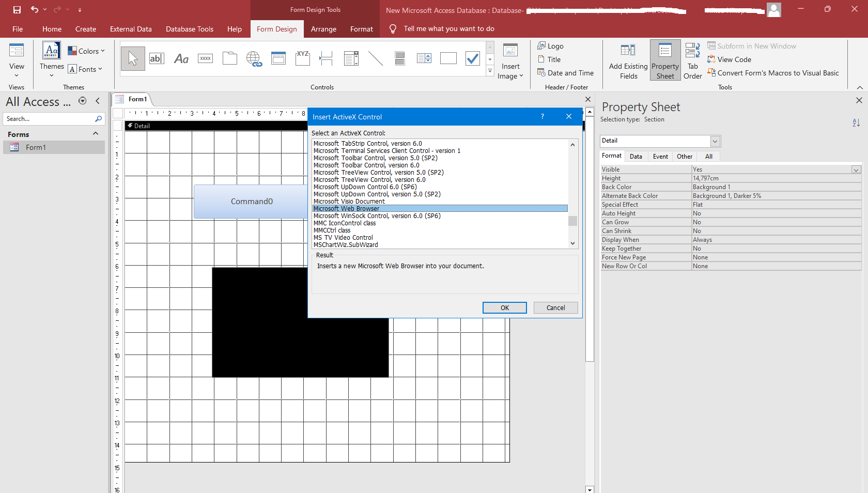The image size is (868, 493).
Task: Choose the Tab Control tool in gallery
Action: click(230, 59)
